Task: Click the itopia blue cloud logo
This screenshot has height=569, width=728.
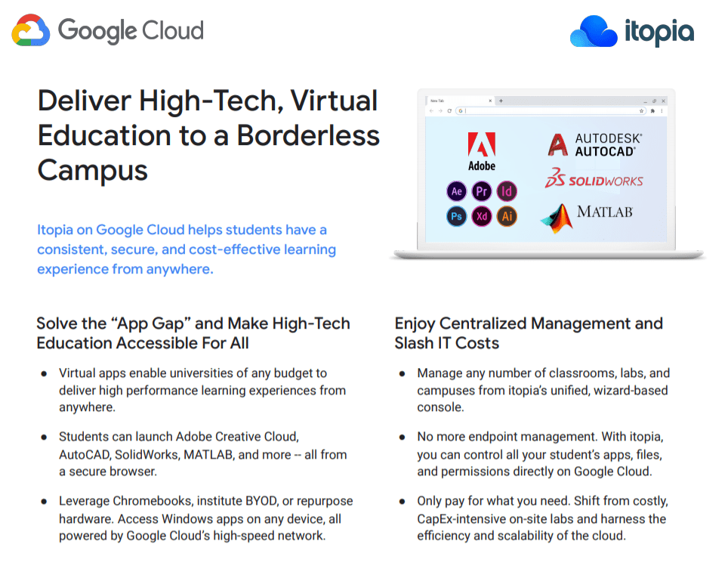Action: click(594, 32)
